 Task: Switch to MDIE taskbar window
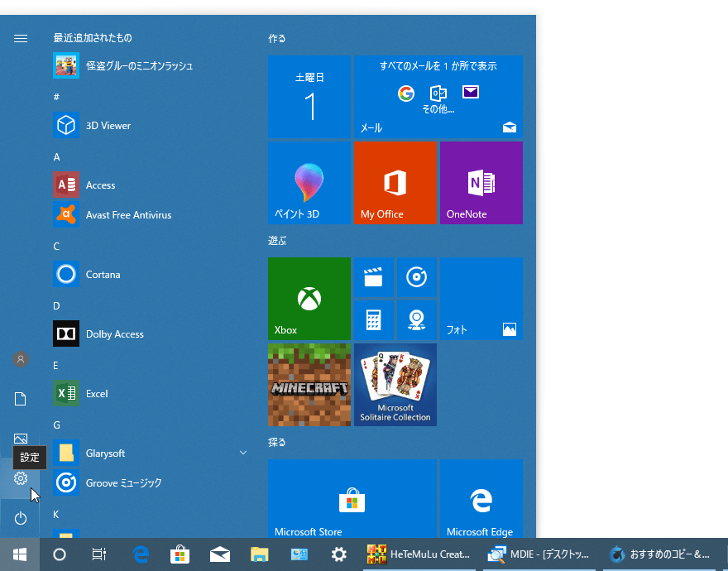point(539,554)
